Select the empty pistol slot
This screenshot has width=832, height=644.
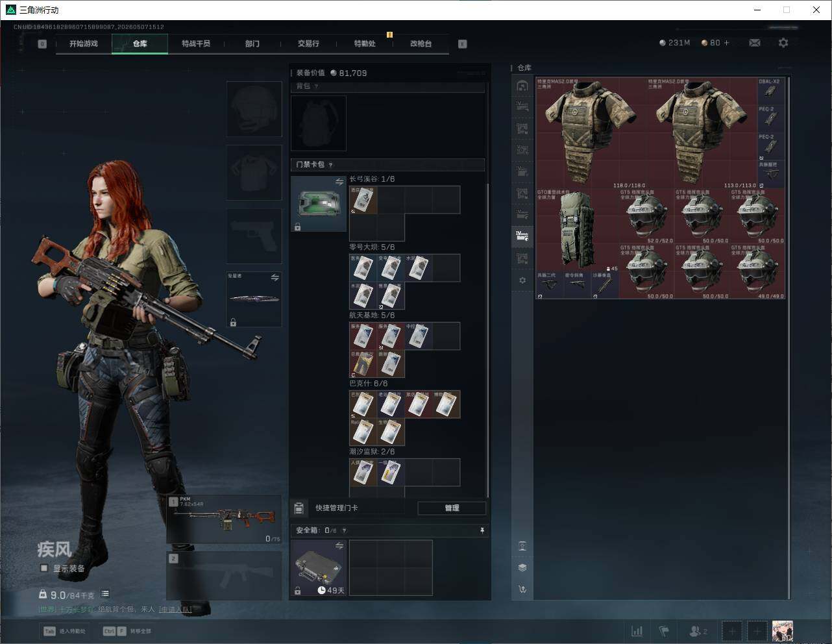tap(254, 236)
